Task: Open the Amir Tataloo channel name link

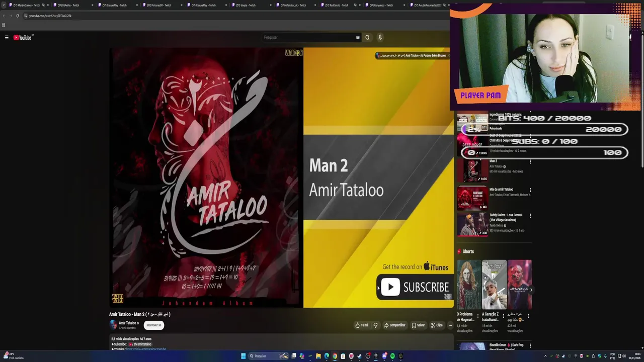Action: 127,323
